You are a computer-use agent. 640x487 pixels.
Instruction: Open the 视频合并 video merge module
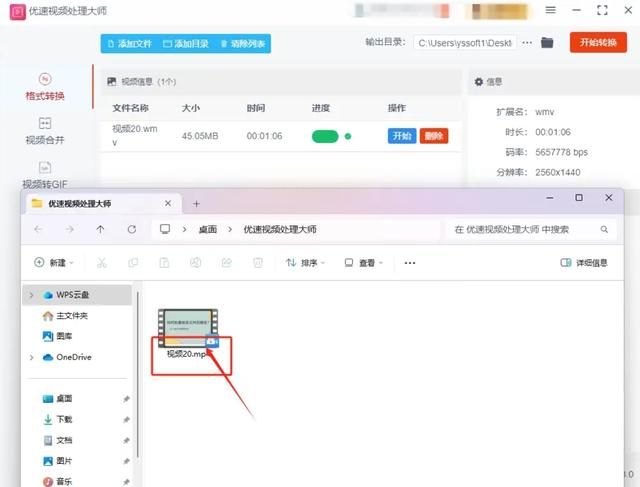point(45,131)
